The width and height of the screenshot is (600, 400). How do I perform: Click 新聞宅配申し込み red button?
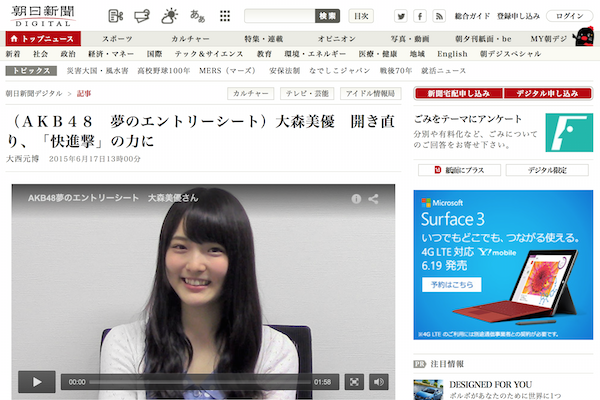[x=458, y=93]
